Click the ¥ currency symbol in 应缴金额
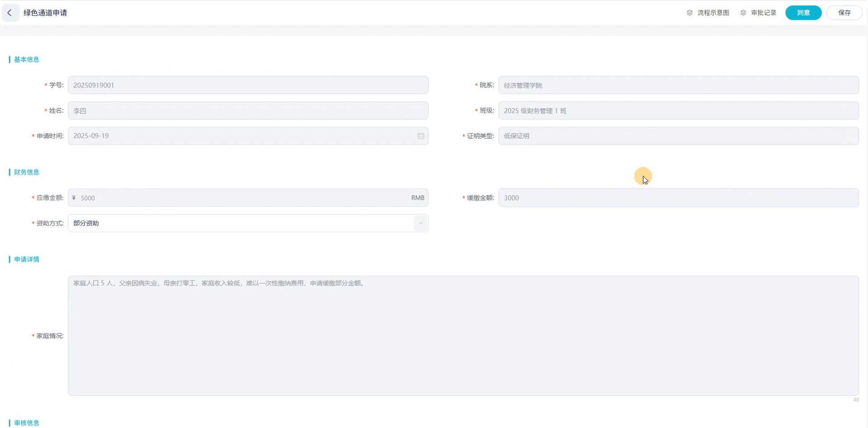The height and width of the screenshot is (428, 868). tap(74, 198)
